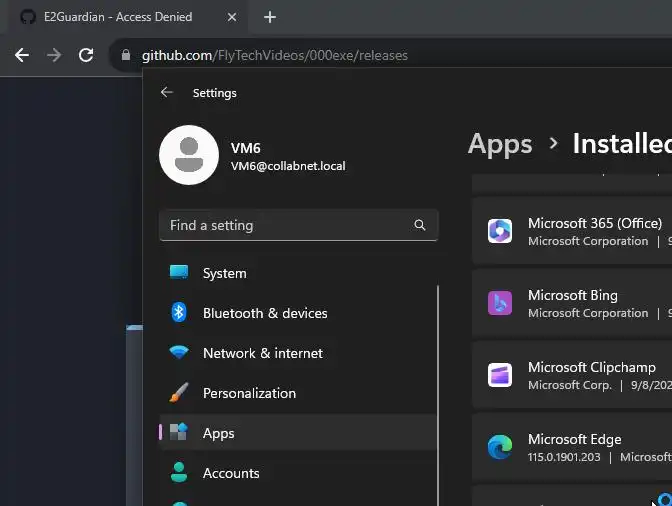Click the github.com address bar URL
The width and height of the screenshot is (672, 506).
tap(275, 55)
